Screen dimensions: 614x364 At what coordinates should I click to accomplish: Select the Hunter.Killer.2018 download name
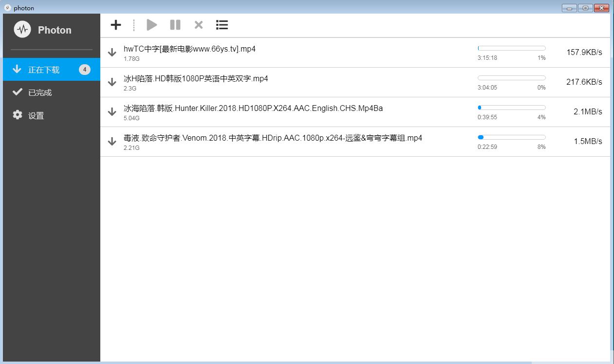coord(253,108)
